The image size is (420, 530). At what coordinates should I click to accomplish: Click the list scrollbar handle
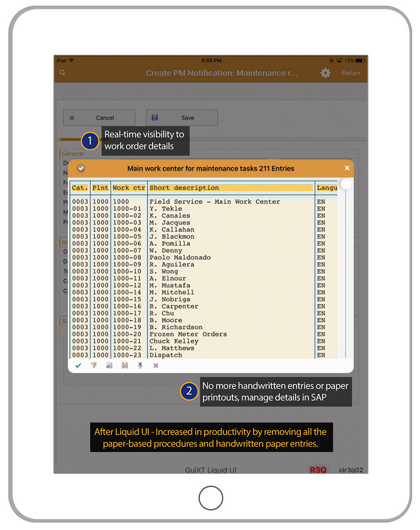coord(346,184)
